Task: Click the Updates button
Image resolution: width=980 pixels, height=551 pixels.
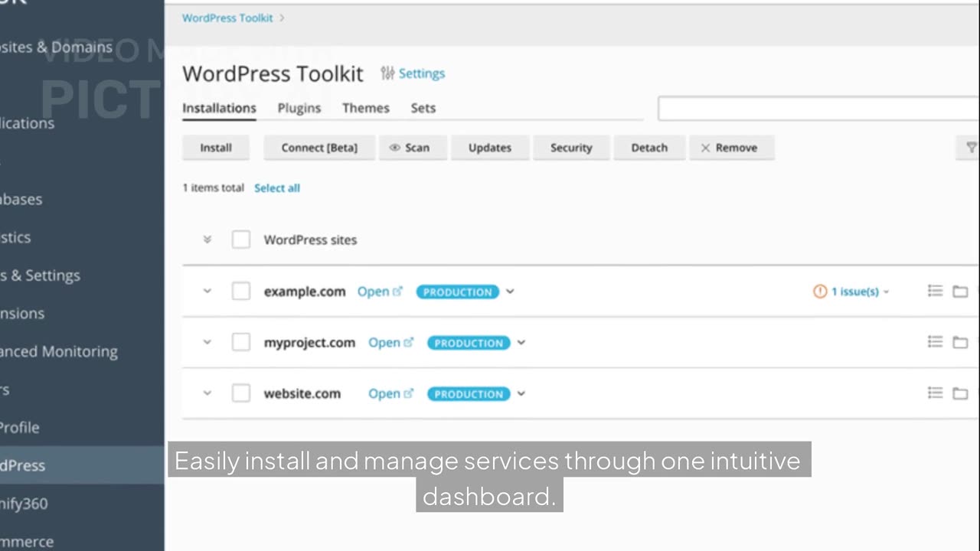Action: [x=490, y=148]
